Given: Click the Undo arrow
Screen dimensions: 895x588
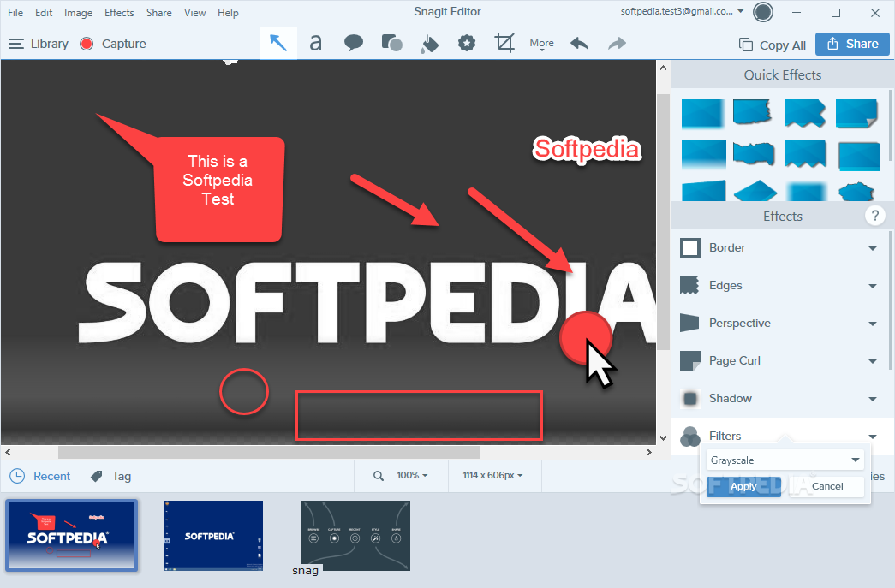Looking at the screenshot, I should coord(579,44).
